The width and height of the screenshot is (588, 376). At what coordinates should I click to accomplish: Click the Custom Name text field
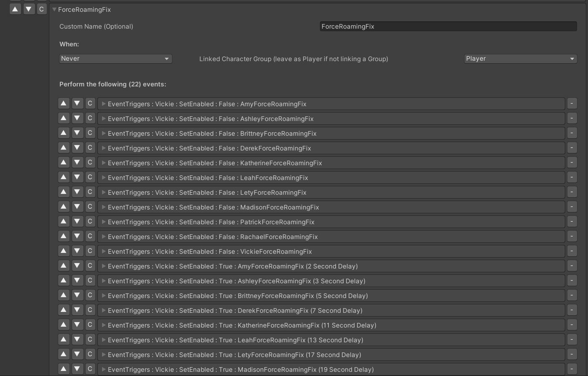(x=448, y=27)
